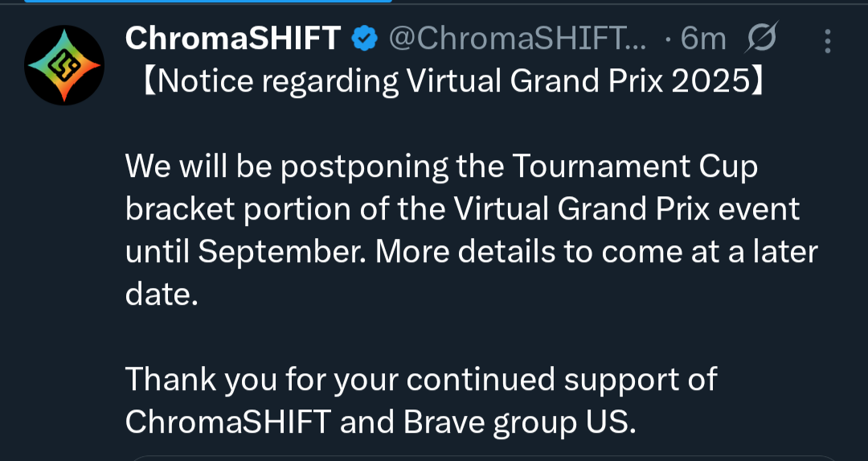Viewport: 868px width, 461px height.
Task: Click the 'bracket portion of the Virtual' line
Action: (462, 209)
